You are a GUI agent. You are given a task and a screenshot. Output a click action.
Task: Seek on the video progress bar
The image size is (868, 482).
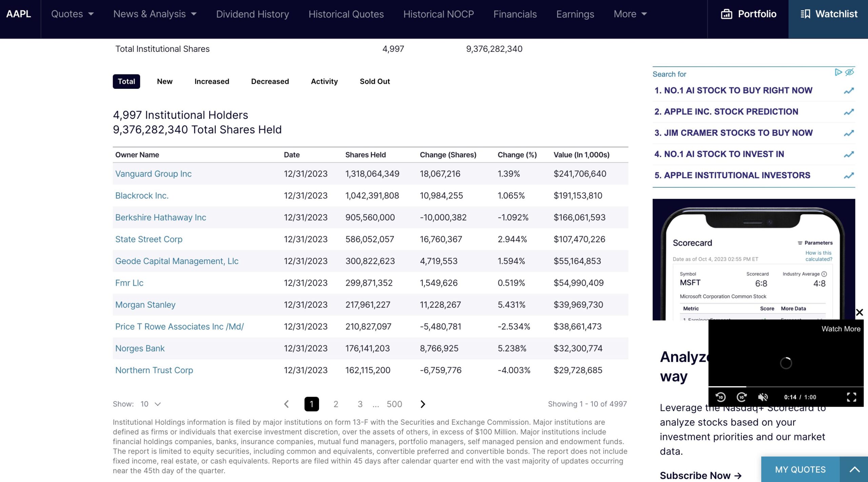[786, 386]
